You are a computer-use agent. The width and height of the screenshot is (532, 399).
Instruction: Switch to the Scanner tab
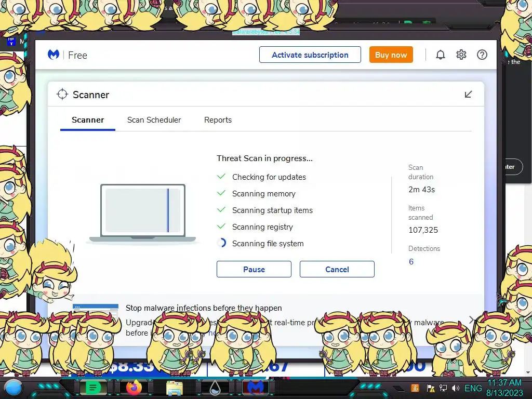coord(88,120)
